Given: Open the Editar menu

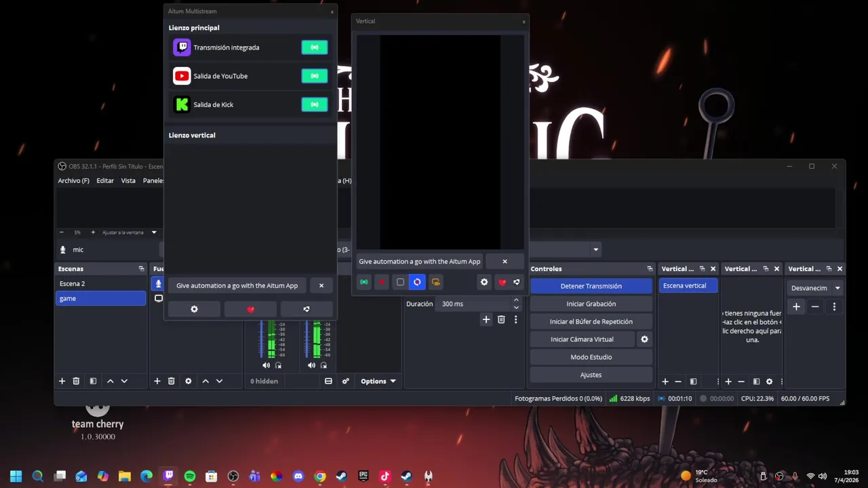Looking at the screenshot, I should tap(105, 181).
